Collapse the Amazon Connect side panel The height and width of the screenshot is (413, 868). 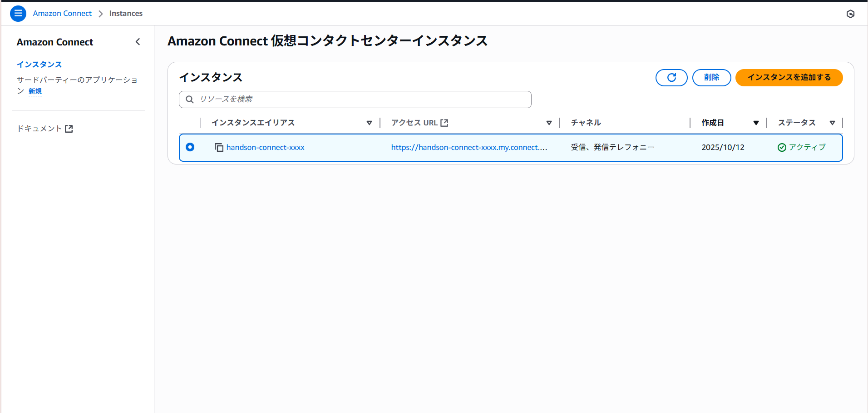tap(138, 42)
